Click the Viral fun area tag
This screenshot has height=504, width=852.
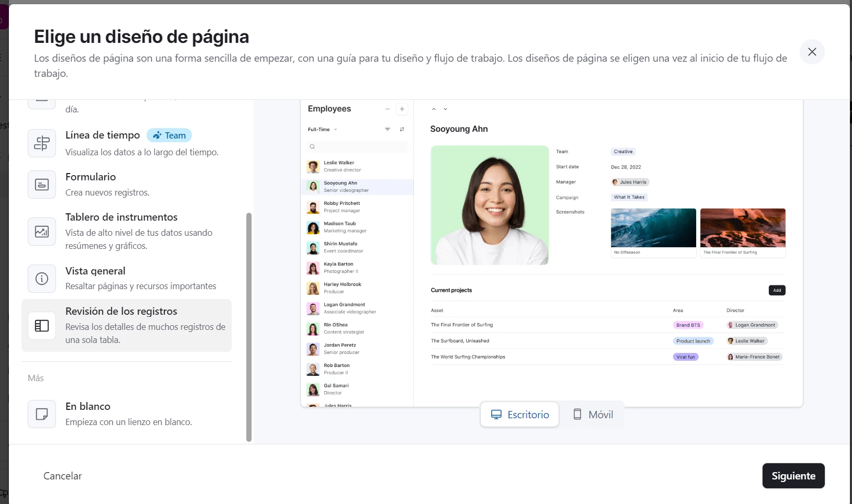[686, 357]
